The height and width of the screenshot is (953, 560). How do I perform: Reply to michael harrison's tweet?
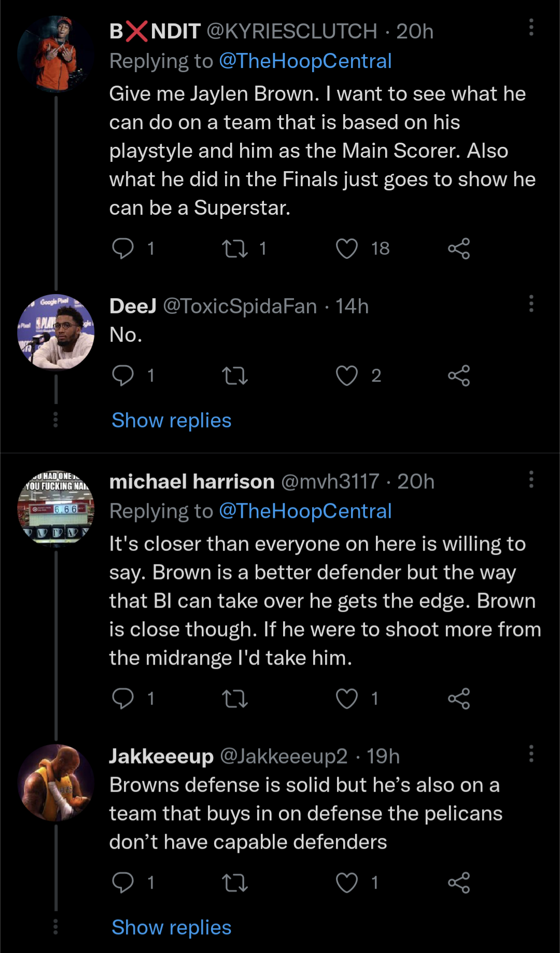tap(123, 699)
